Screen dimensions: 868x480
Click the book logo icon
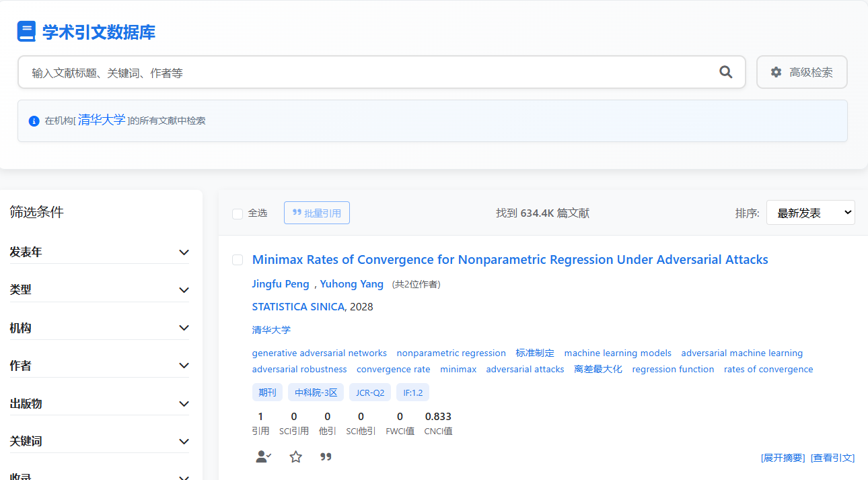click(26, 32)
